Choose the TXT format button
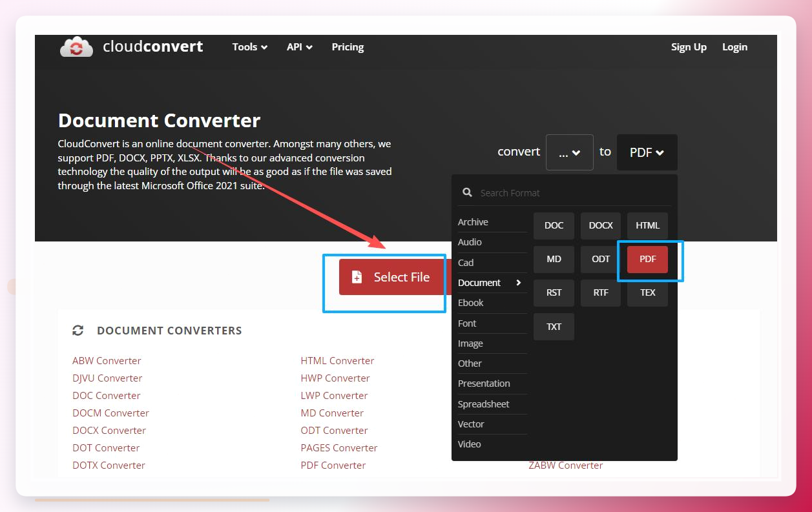Image resolution: width=812 pixels, height=512 pixels. 554,327
